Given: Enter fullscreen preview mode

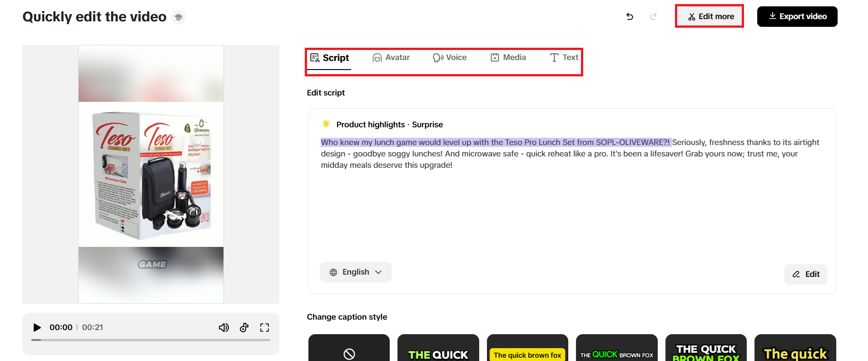Looking at the screenshot, I should coord(265,327).
